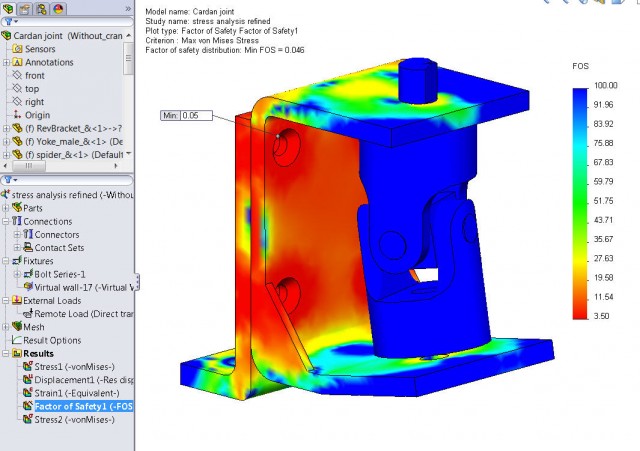Click the FOS legend title
The width and height of the screenshot is (640, 451).
click(x=580, y=66)
